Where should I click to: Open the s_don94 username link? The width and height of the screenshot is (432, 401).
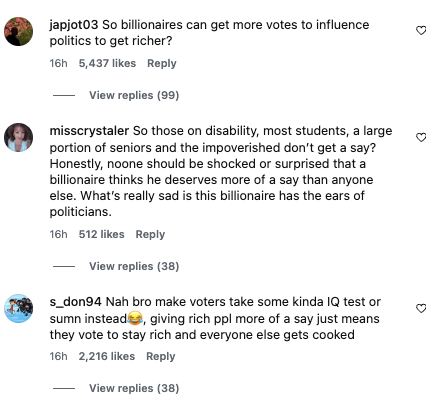click(x=75, y=302)
